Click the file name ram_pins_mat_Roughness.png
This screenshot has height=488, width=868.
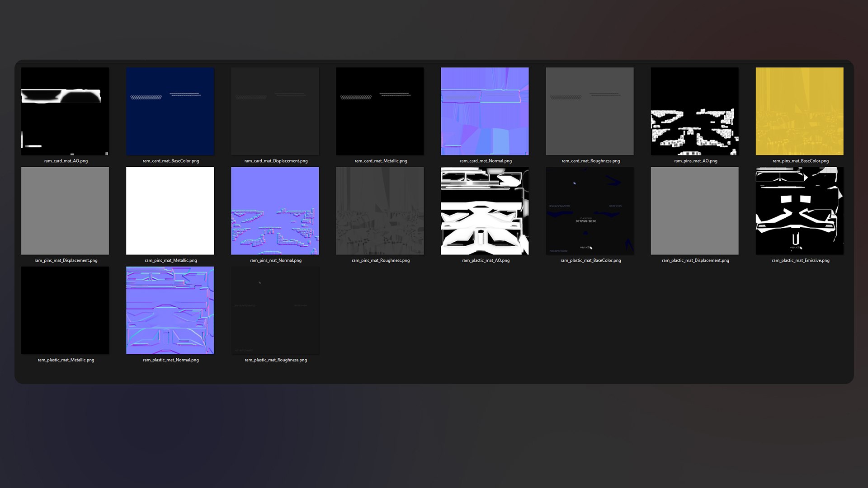click(x=381, y=260)
